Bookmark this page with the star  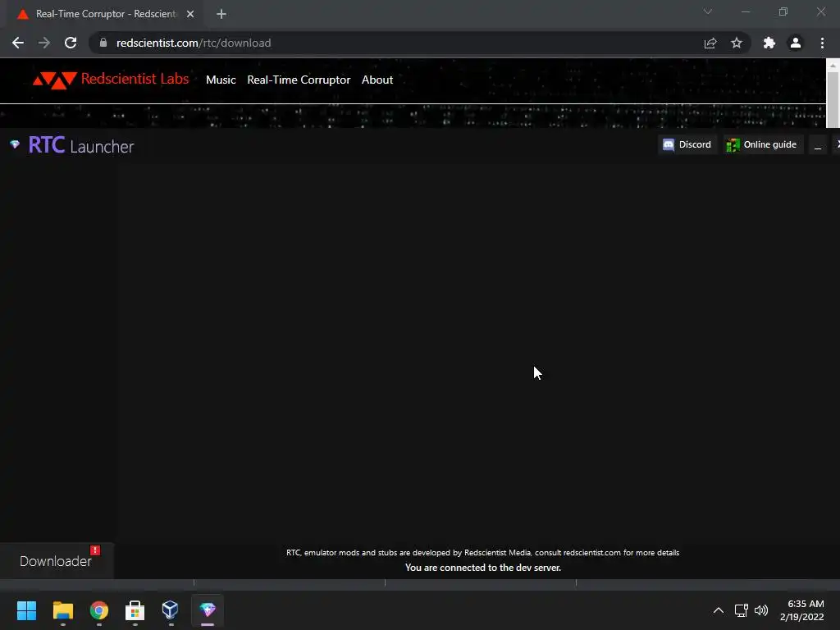[737, 43]
